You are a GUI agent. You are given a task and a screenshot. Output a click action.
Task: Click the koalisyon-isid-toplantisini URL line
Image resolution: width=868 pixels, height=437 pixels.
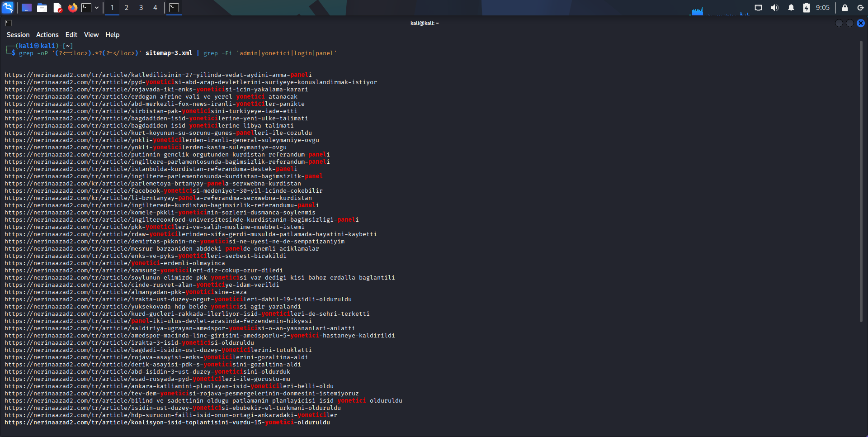(x=167, y=423)
